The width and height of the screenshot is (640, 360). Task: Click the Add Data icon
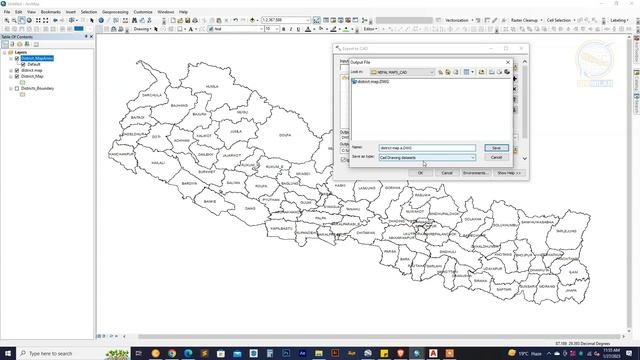point(252,20)
